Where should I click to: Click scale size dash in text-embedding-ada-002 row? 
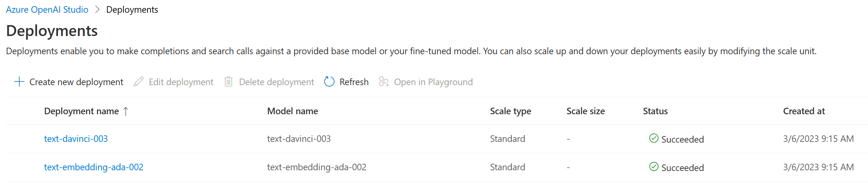coord(568,167)
